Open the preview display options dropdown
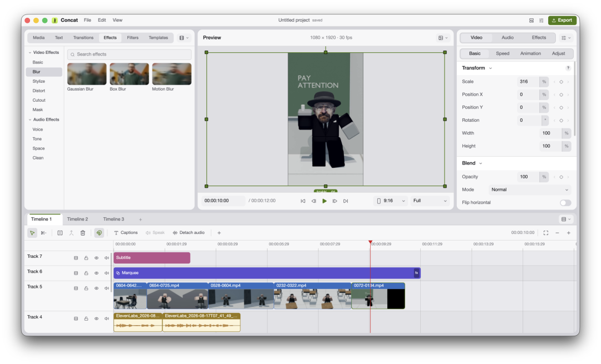Viewport: 601px width, 364px height. [443, 38]
